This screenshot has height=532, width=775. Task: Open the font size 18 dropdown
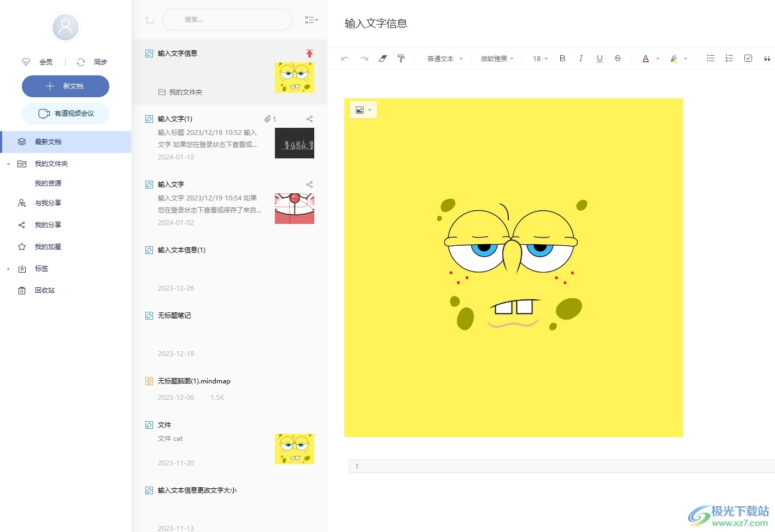(540, 59)
